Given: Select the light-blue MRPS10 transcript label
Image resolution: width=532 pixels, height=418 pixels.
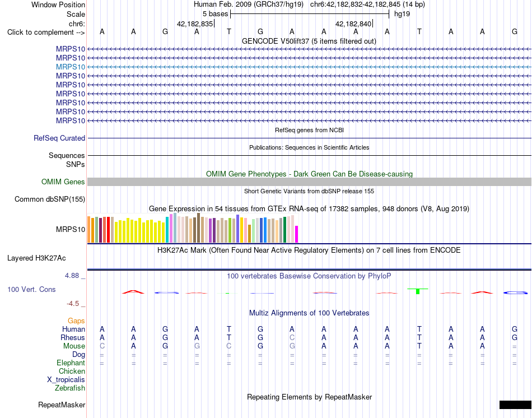Looking at the screenshot, I should [x=71, y=67].
